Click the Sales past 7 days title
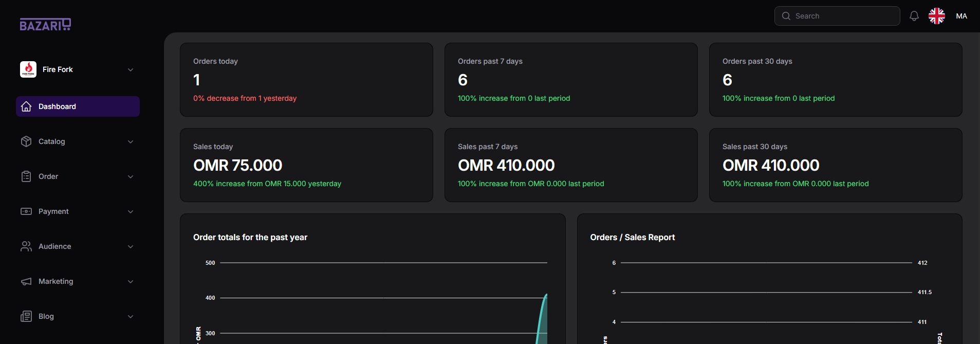The height and width of the screenshot is (344, 980). click(x=488, y=147)
